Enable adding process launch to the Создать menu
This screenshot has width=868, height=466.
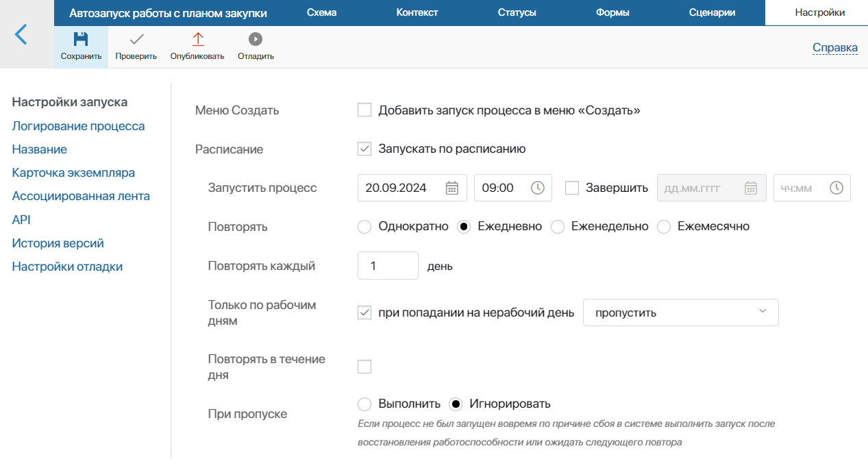point(364,110)
